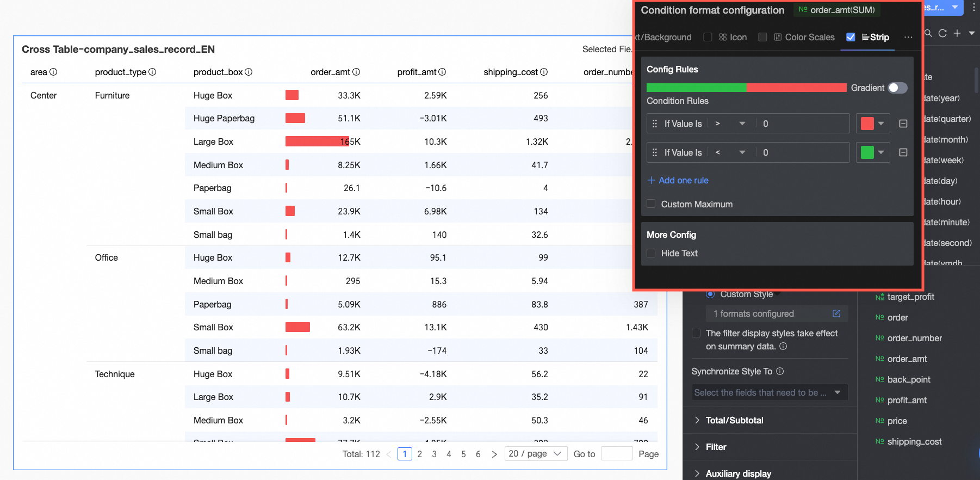Click the info icon beside the profit_amt header

click(442, 72)
